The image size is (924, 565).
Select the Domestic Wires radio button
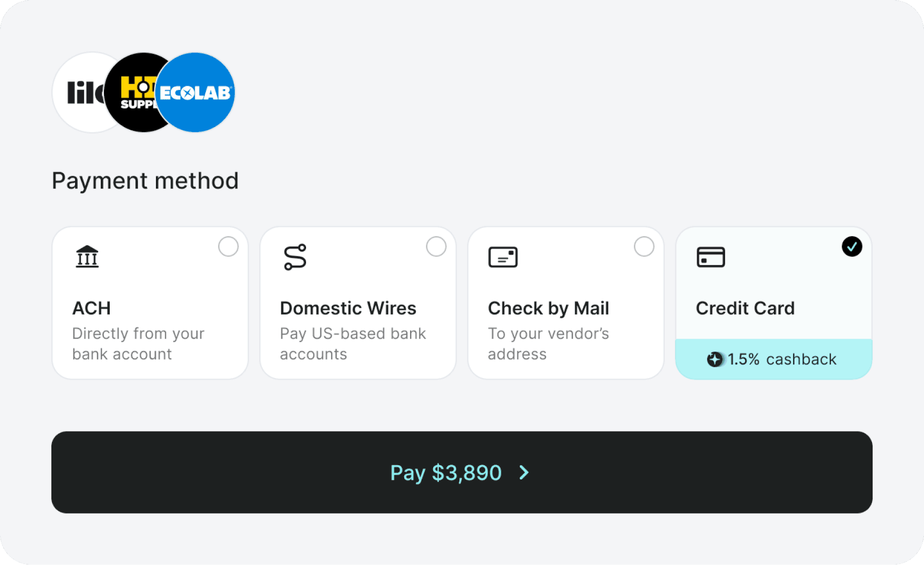pyautogui.click(x=436, y=246)
